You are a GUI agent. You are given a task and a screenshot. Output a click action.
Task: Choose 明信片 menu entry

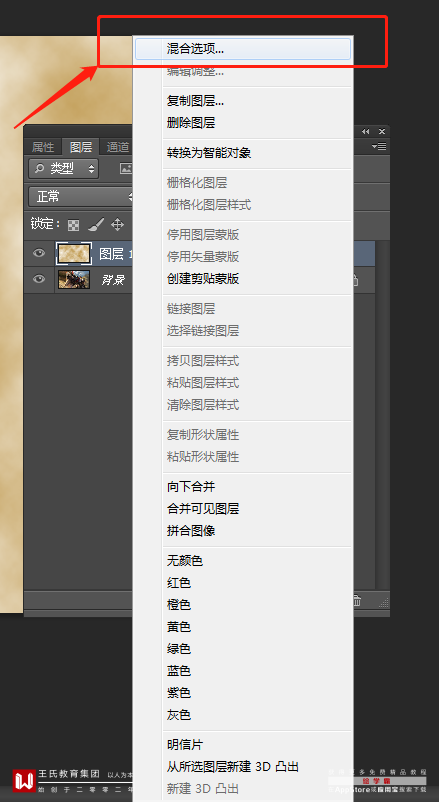(x=185, y=745)
